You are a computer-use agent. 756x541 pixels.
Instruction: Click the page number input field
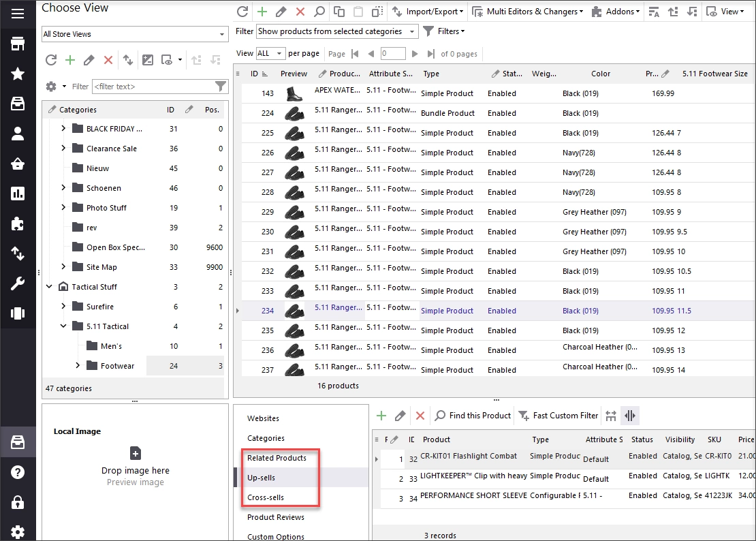pos(392,54)
